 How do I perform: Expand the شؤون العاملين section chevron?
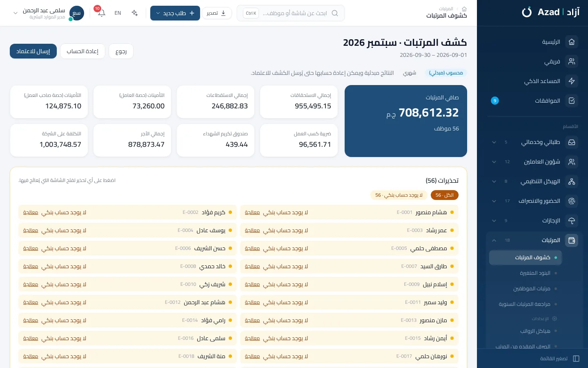click(494, 162)
